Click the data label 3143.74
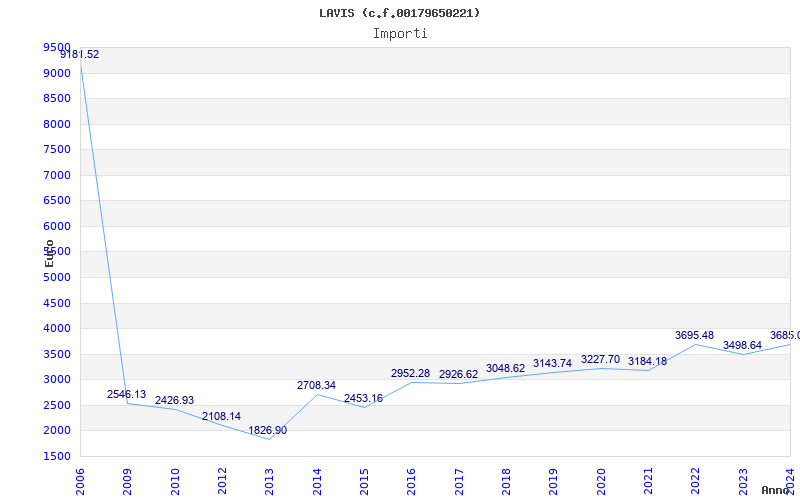Viewport: 800px width, 500px height. [553, 363]
